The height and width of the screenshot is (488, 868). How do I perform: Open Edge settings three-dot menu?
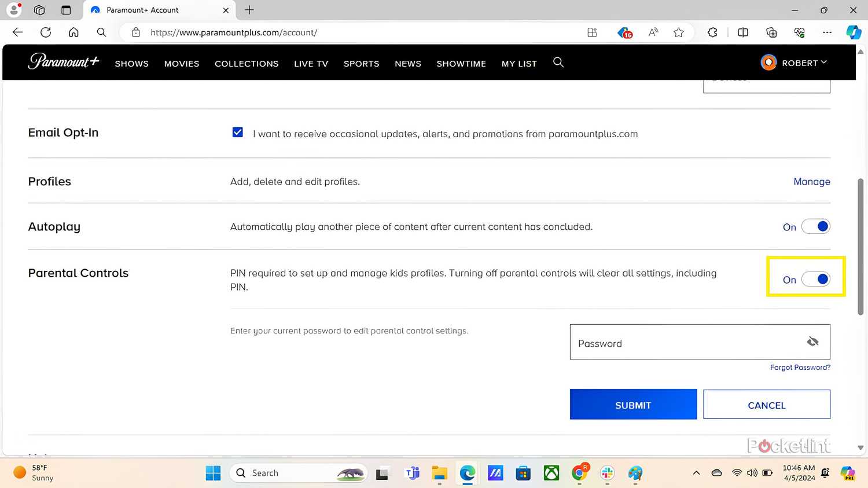click(827, 32)
